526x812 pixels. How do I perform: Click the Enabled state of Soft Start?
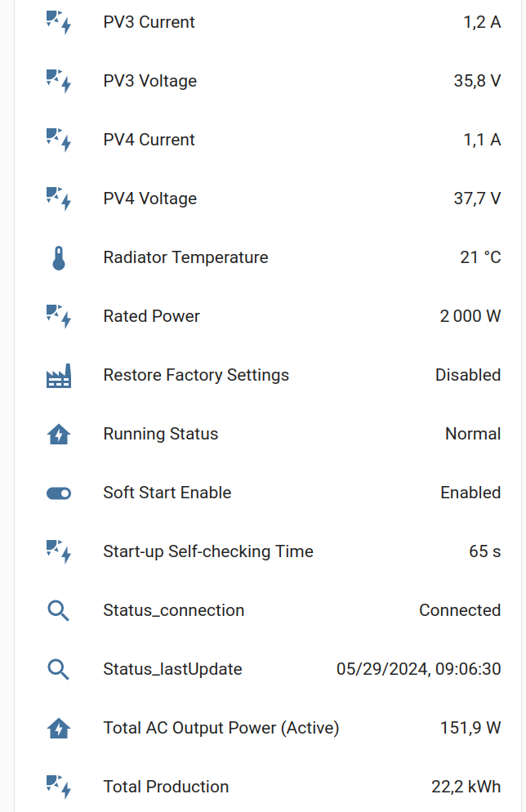pyautogui.click(x=470, y=493)
